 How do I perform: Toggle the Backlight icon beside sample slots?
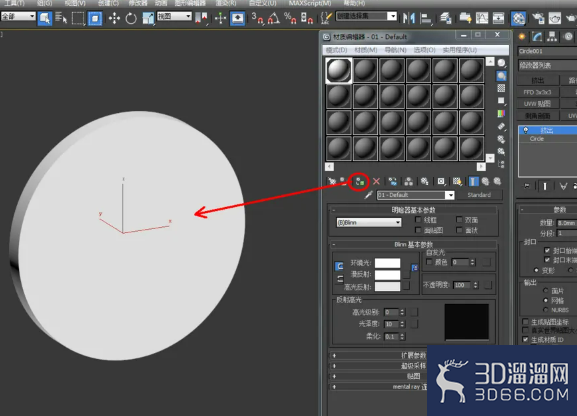[x=501, y=76]
